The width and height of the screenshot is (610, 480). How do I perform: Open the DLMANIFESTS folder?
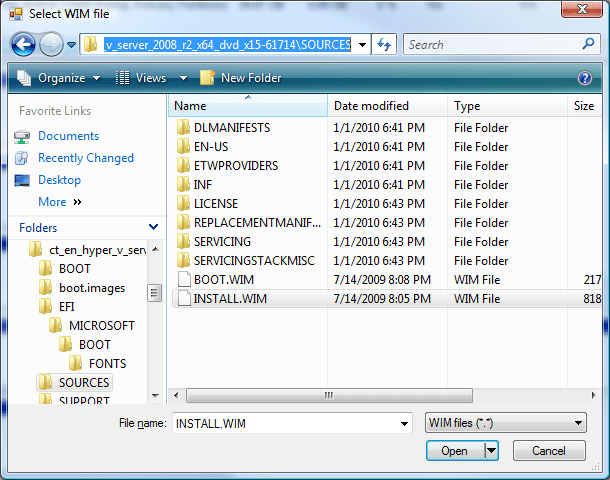tap(231, 128)
